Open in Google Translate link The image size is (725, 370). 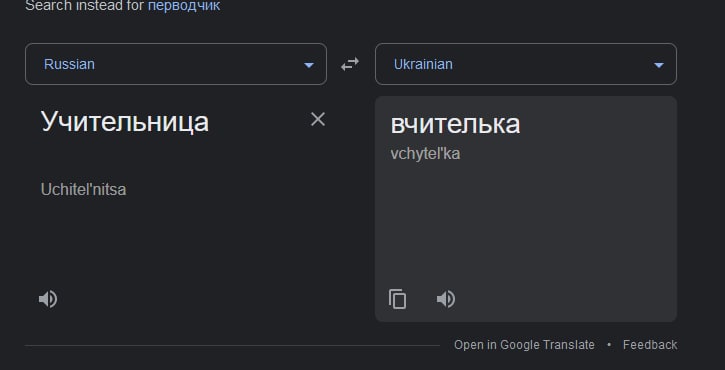(x=524, y=345)
